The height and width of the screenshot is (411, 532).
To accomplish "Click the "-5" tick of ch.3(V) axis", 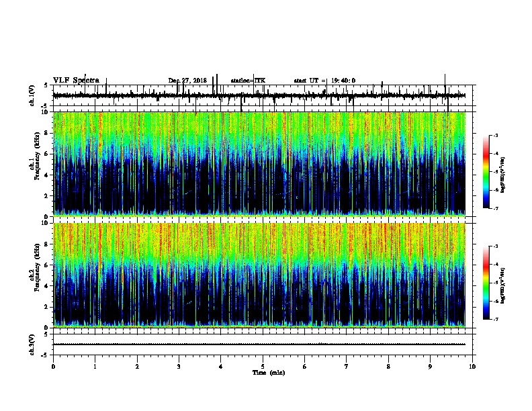I will (x=46, y=355).
